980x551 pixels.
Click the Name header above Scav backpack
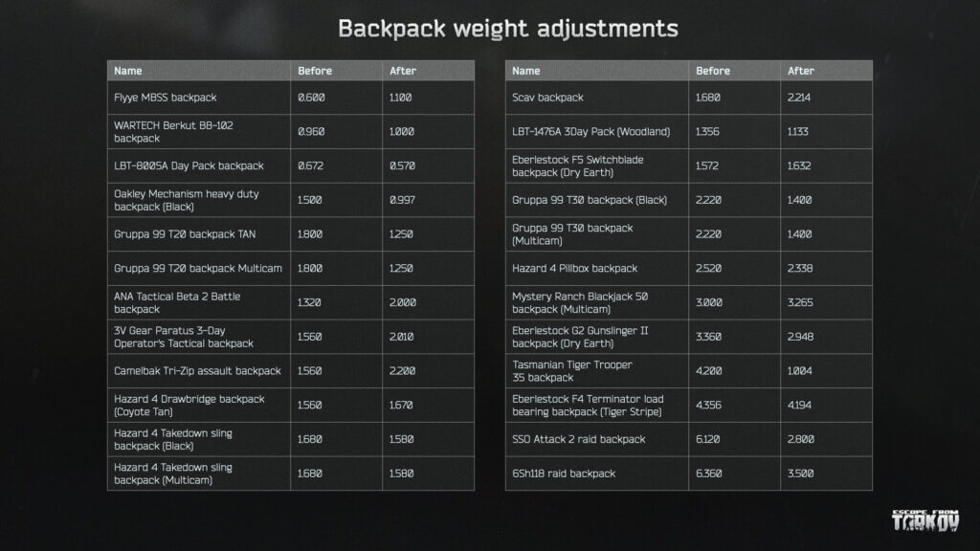pyautogui.click(x=526, y=71)
